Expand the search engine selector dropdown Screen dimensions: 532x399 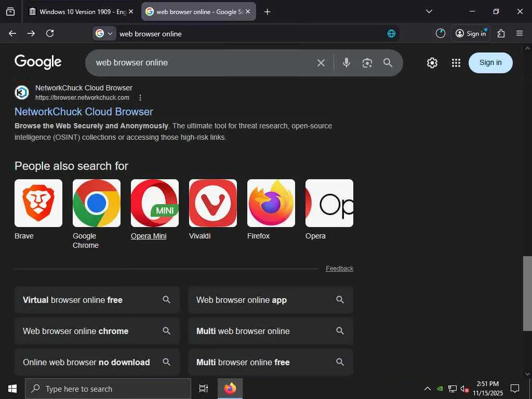[x=104, y=33]
